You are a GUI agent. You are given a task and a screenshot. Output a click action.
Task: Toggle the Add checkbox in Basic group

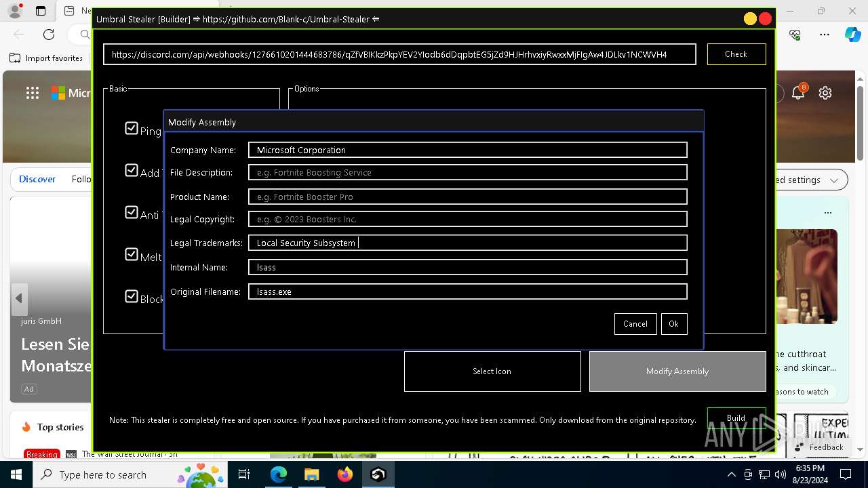coord(132,170)
